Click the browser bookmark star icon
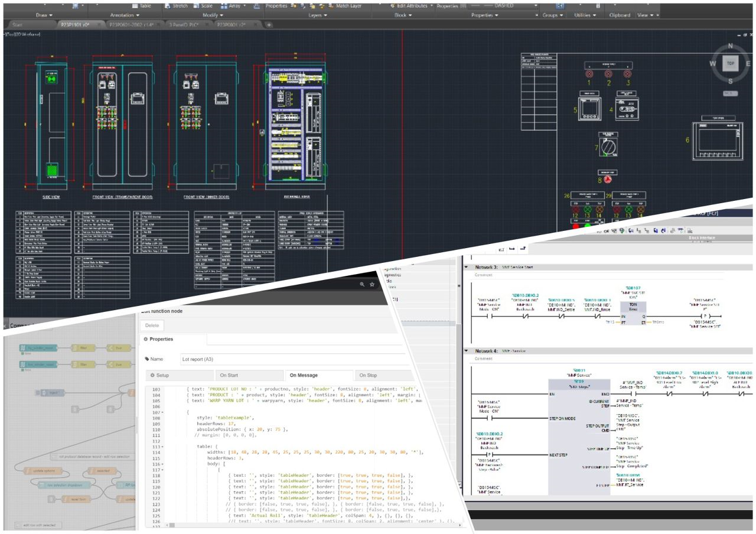Screen dimensions: 756x534 pyautogui.click(x=372, y=284)
